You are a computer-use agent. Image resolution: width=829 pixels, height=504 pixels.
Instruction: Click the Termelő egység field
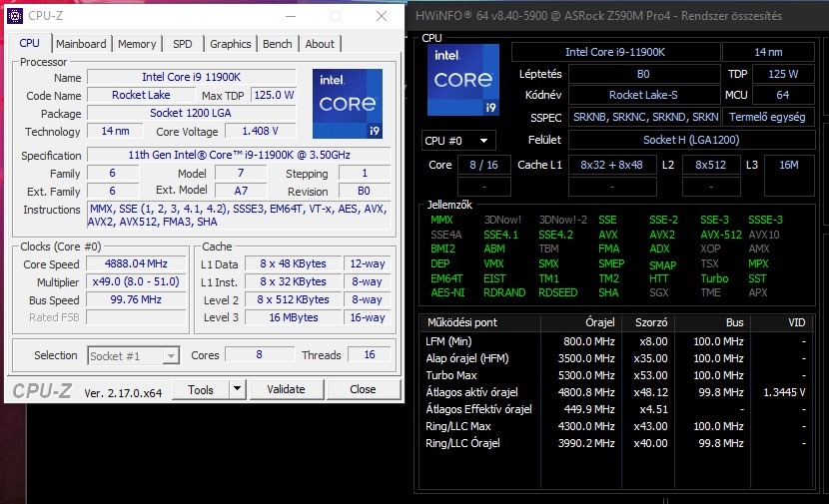click(768, 117)
